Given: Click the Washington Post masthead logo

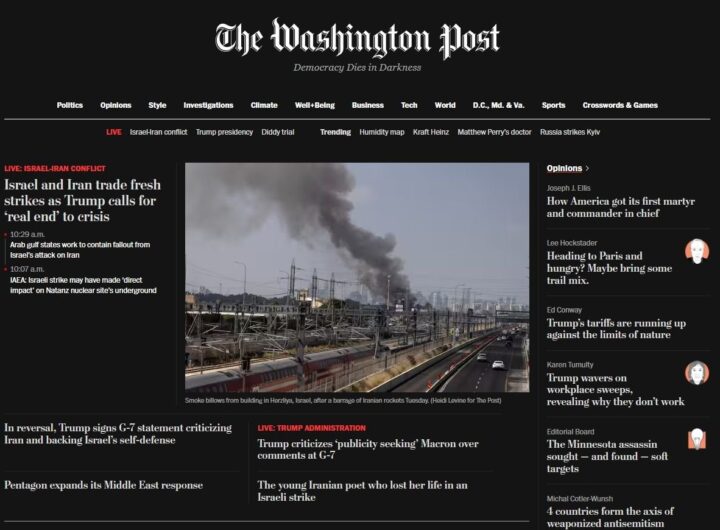Looking at the screenshot, I should (x=357, y=39).
